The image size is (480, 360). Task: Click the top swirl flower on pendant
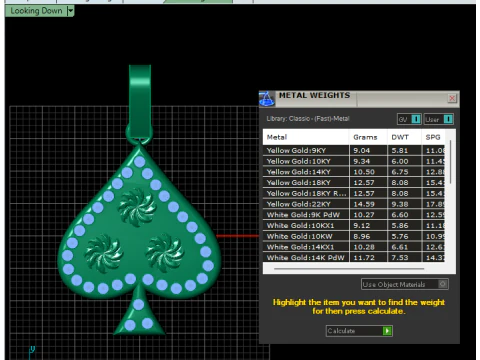(x=137, y=207)
